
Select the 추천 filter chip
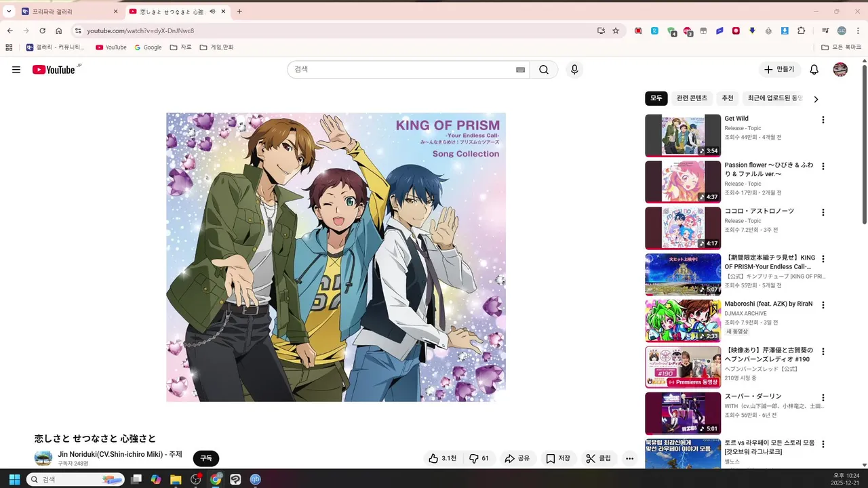[728, 98]
